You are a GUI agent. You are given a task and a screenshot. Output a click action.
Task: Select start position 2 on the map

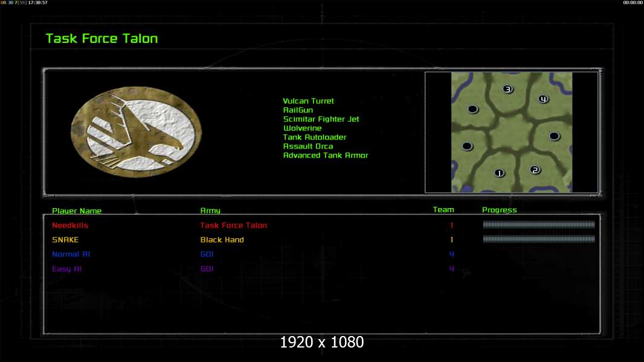(535, 170)
